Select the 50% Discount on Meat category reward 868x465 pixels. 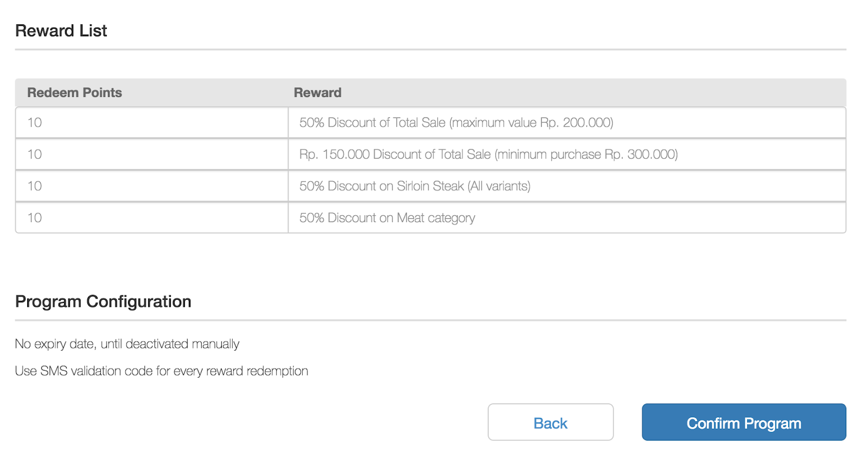(x=387, y=218)
